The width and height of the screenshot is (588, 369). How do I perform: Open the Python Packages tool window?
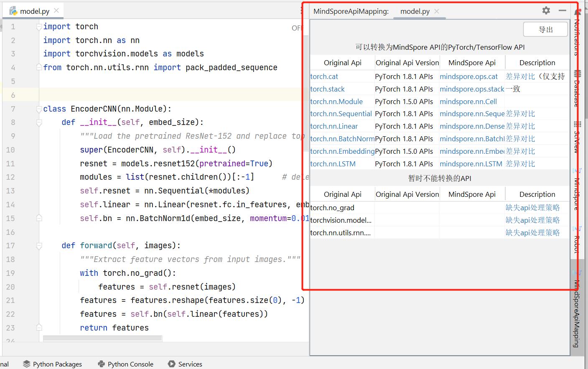[x=52, y=364]
